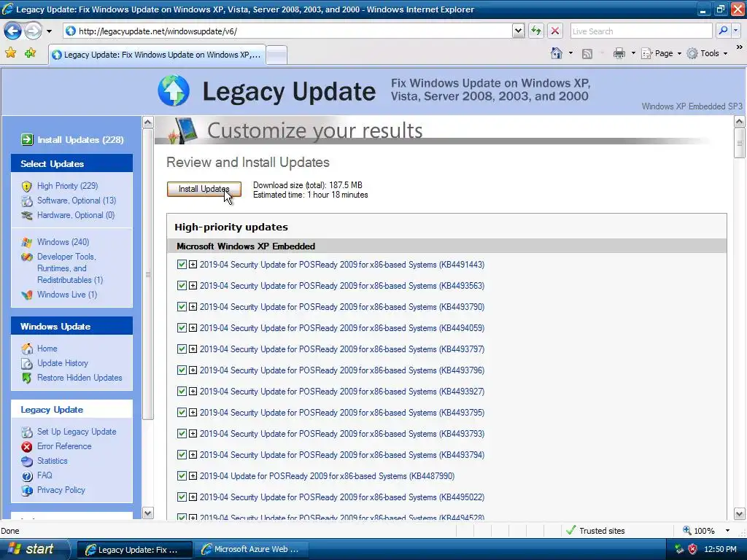This screenshot has height=560, width=747.
Task: Click the Developer Tools sidebar icon
Action: click(27, 257)
